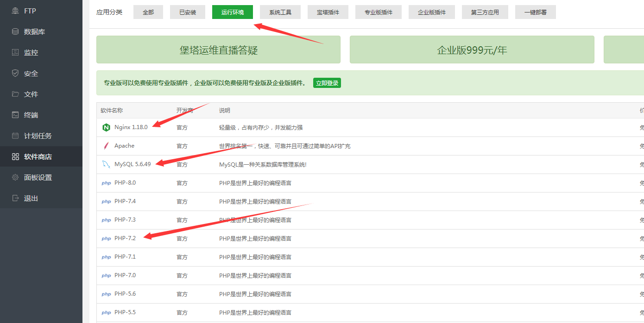Open 面板设置 in the sidebar menu
Viewport: 644px width, 323px height.
pos(41,177)
